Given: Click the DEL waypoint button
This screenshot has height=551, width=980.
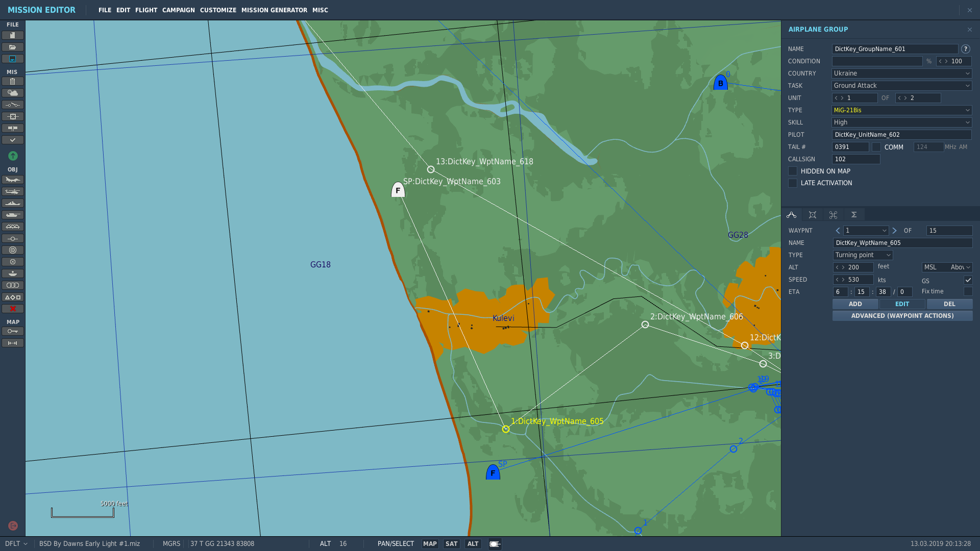Looking at the screenshot, I should (949, 304).
